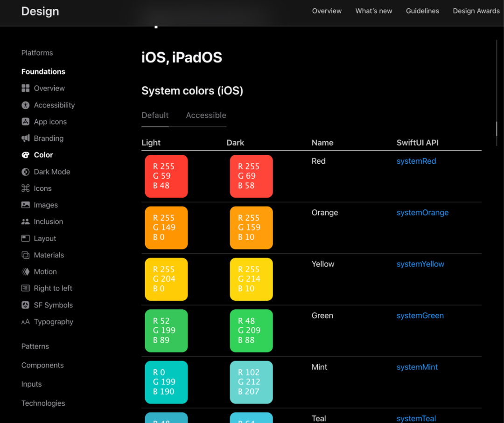Click the dark Orange swatch G 159
The width and height of the screenshot is (504, 423).
(252, 228)
